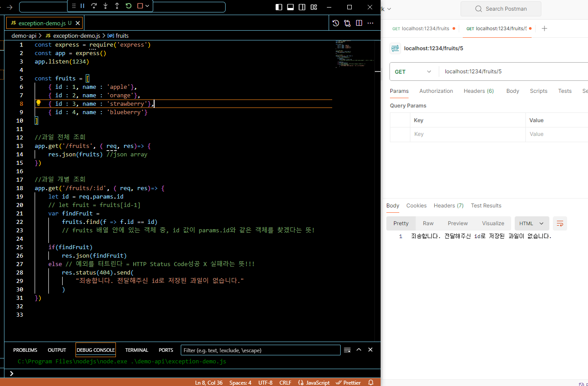Switch to the PROBLEMS panel tab
This screenshot has width=588, height=386.
25,350
